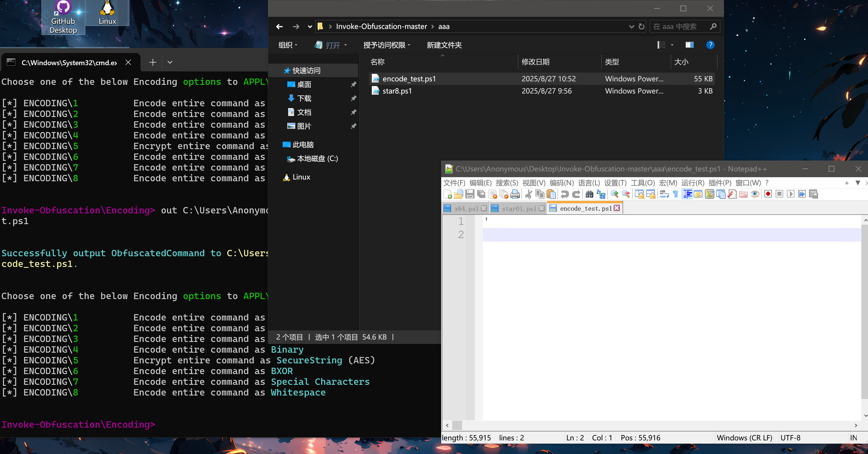Click Notepad++ Save file icon
This screenshot has width=868, height=454.
coord(470,194)
